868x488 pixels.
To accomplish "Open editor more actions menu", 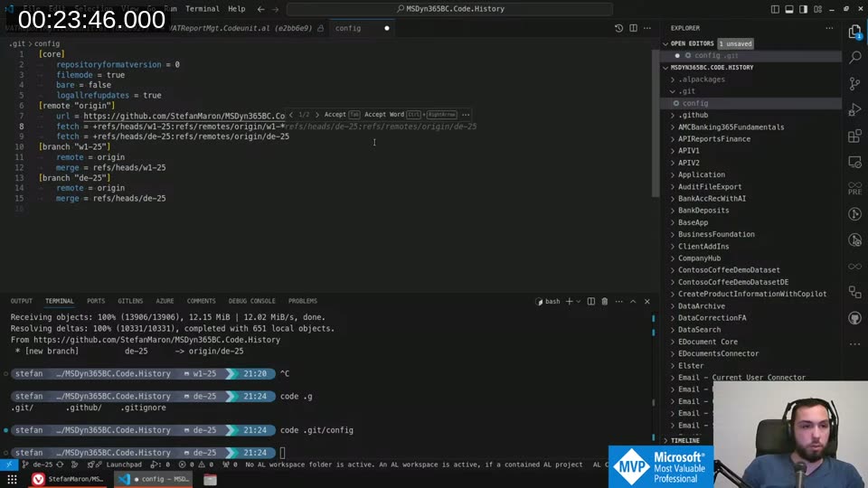I will [x=647, y=28].
